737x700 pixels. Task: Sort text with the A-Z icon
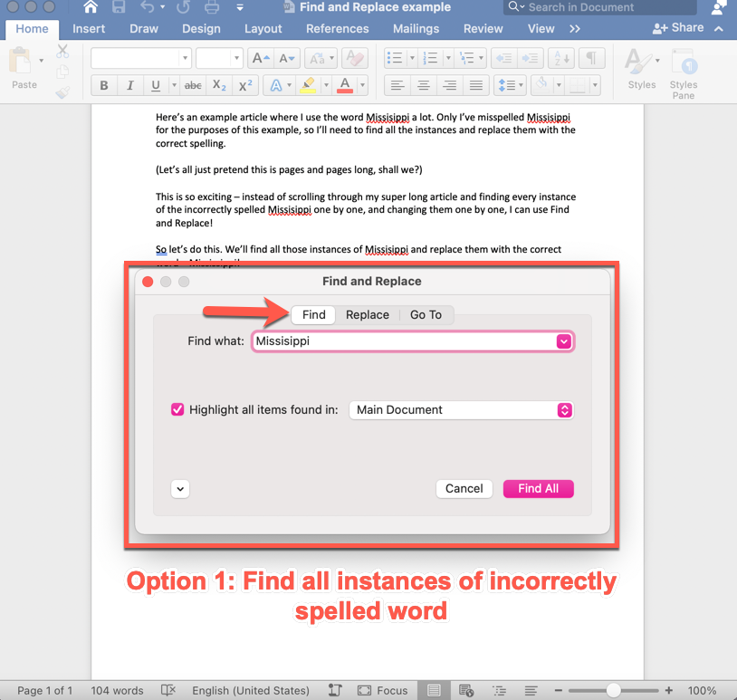(561, 59)
